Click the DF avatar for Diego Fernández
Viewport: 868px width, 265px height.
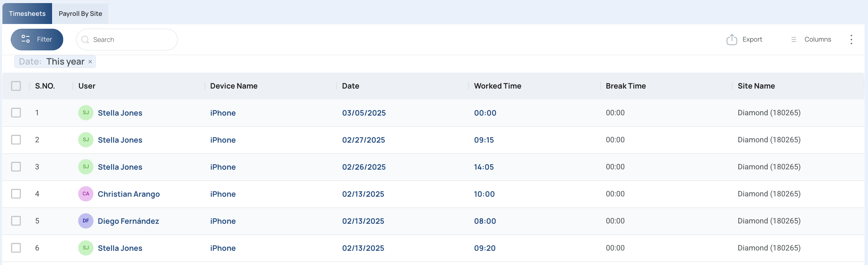tap(86, 221)
